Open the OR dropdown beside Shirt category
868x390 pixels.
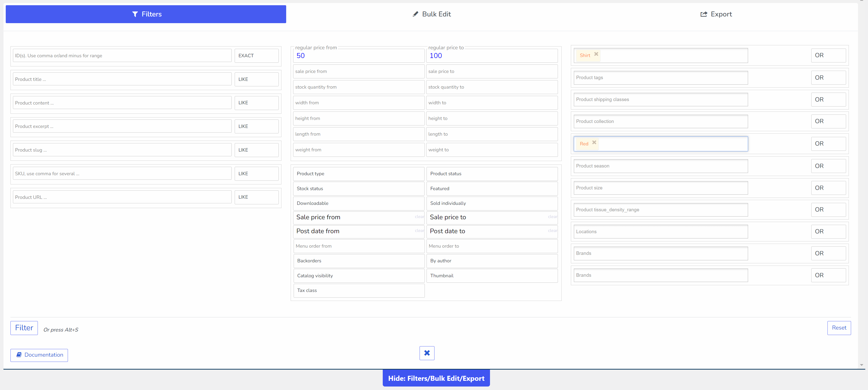[x=828, y=55]
